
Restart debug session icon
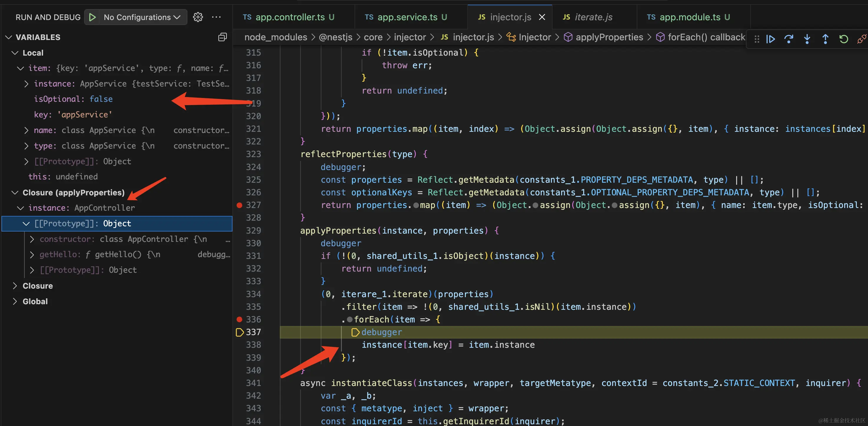[843, 39]
